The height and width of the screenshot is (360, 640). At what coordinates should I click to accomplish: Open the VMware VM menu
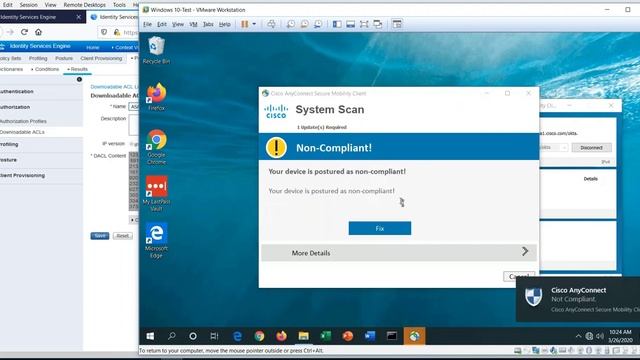pyautogui.click(x=193, y=24)
